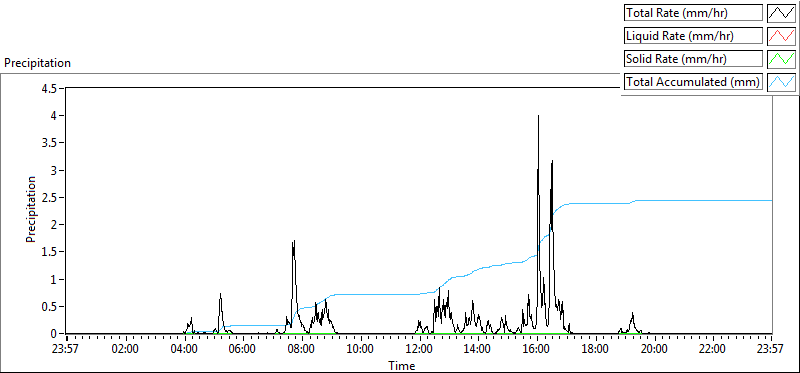Viewport: 800px width, 373px height.
Task: Click the Total Rate black line sample icon
Action: [782, 13]
